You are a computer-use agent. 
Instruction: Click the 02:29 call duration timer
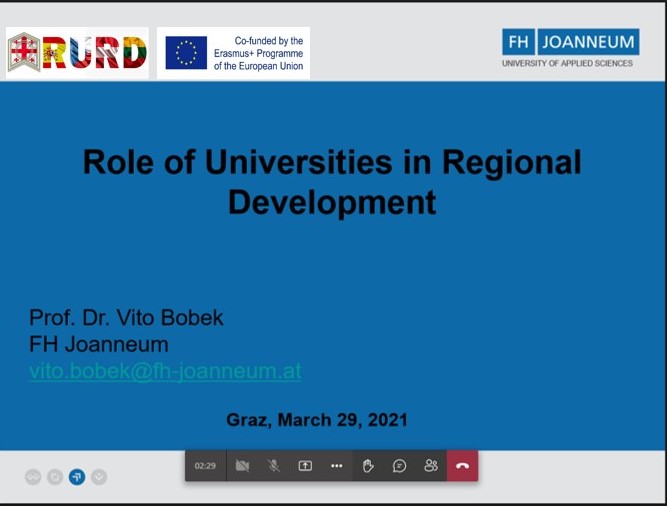[x=205, y=466]
